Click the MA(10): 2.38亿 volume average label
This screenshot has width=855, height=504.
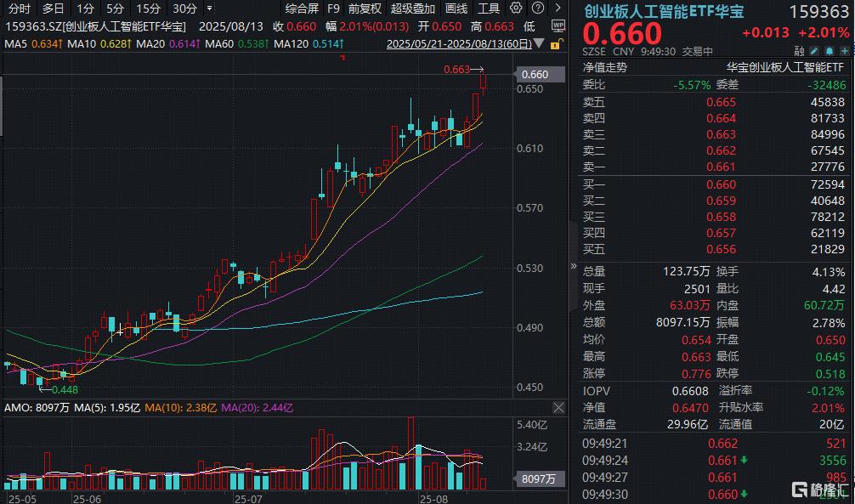tap(180, 407)
